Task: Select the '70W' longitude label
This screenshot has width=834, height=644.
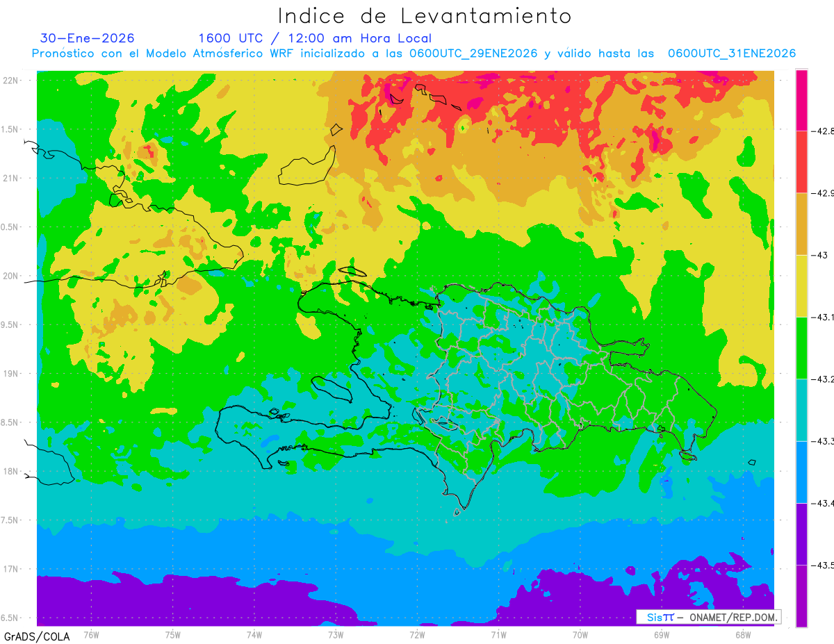Action: tap(580, 634)
